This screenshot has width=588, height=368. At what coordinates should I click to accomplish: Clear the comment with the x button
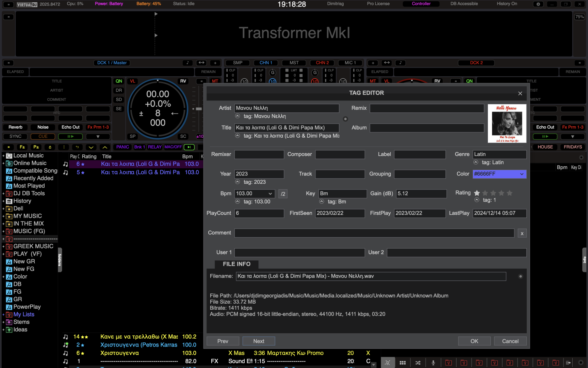pos(522,233)
